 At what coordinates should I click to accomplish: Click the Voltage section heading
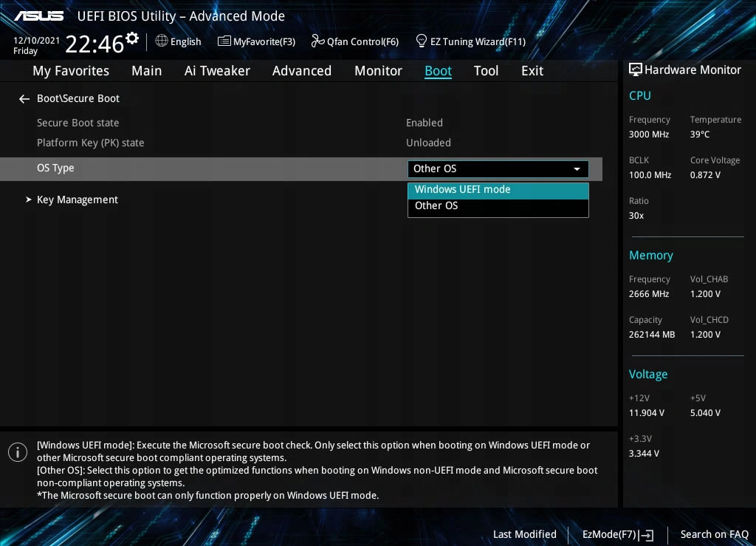[648, 375]
